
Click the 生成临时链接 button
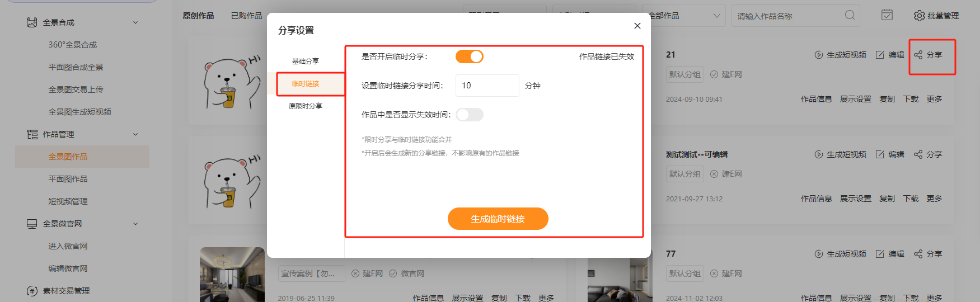tap(498, 219)
